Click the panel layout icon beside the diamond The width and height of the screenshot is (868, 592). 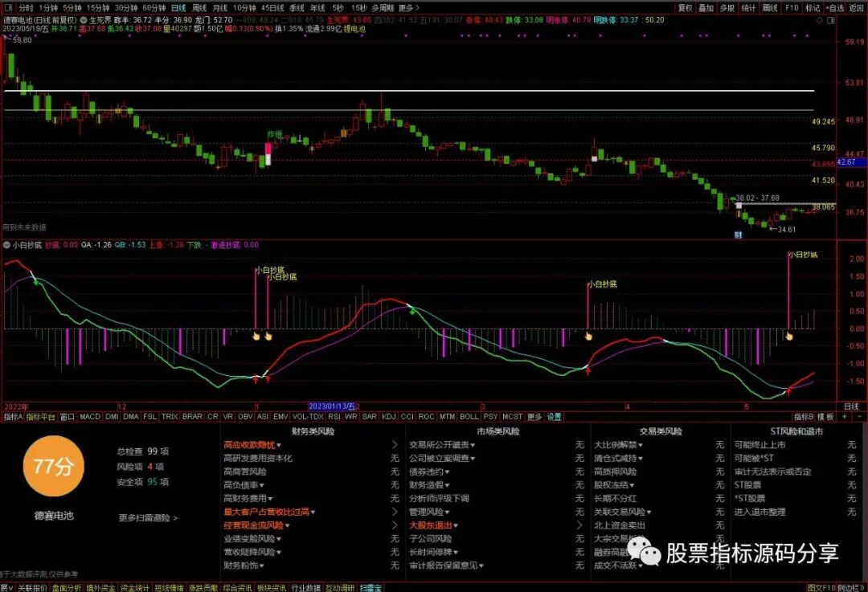click(830, 20)
